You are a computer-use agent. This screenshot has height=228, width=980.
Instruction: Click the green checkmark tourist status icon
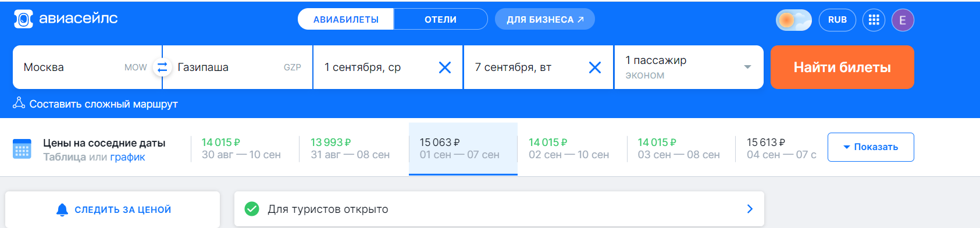click(252, 209)
